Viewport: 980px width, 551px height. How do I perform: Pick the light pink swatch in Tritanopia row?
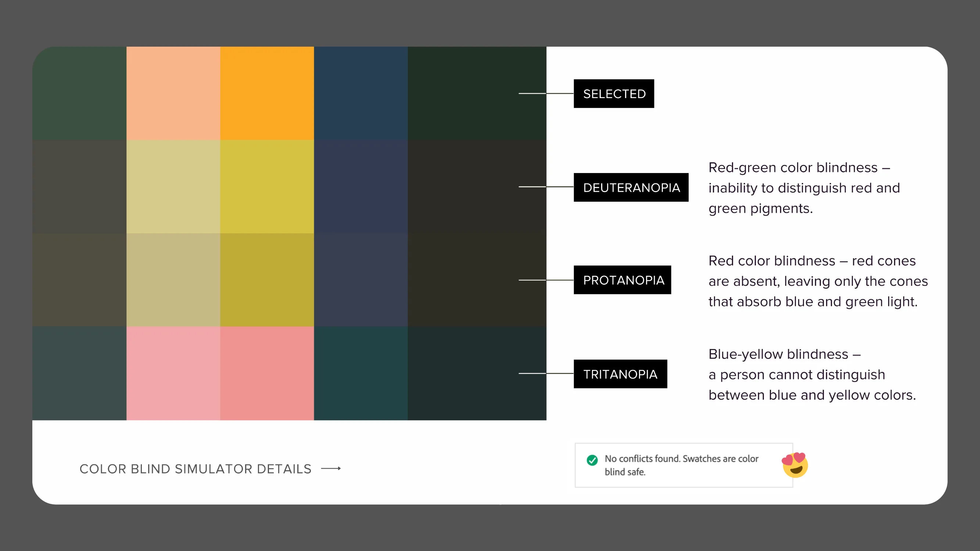(173, 374)
